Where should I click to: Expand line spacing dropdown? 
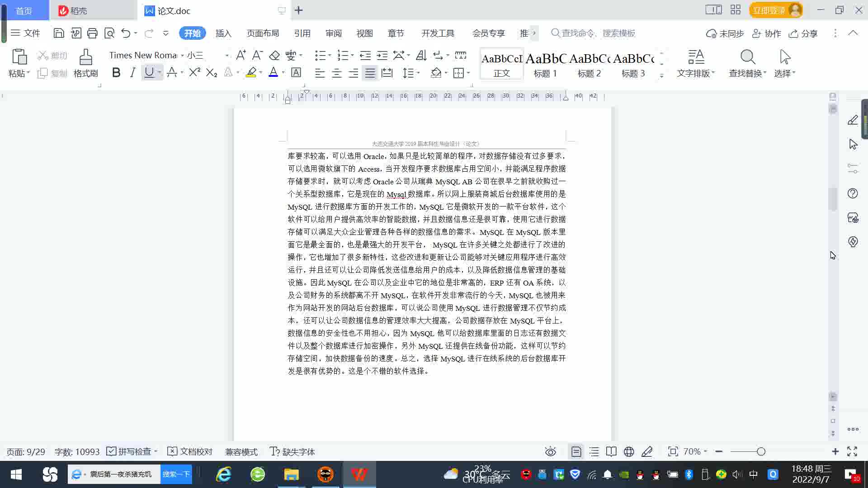point(418,73)
